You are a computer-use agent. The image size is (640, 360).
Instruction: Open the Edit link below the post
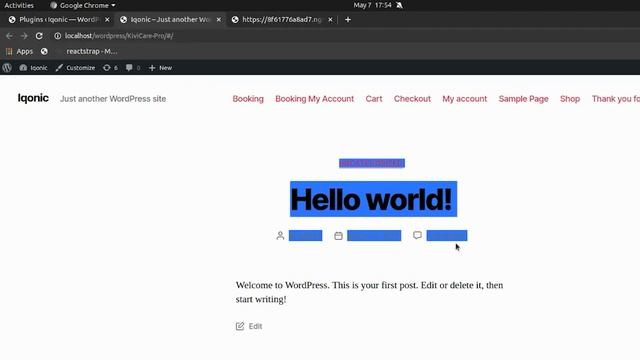256,326
